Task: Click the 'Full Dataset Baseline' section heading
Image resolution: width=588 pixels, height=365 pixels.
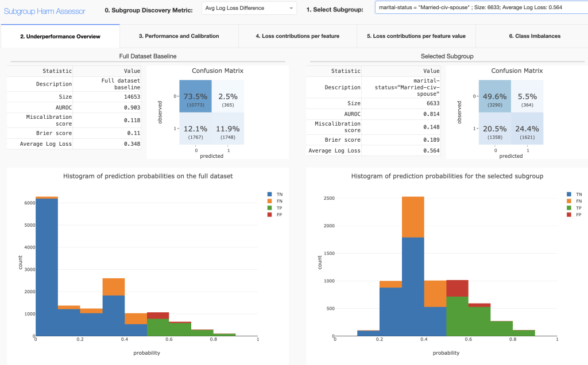Action: [x=148, y=56]
